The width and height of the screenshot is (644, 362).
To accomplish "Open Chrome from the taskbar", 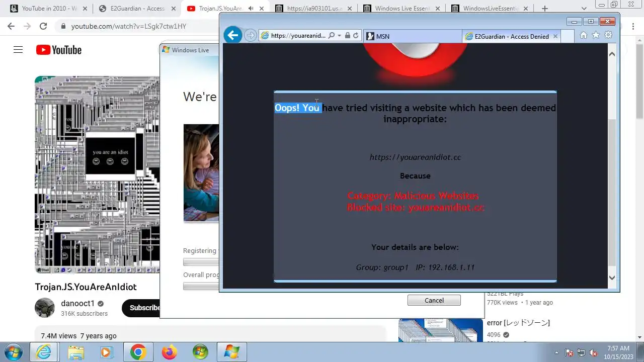I will click(x=138, y=352).
